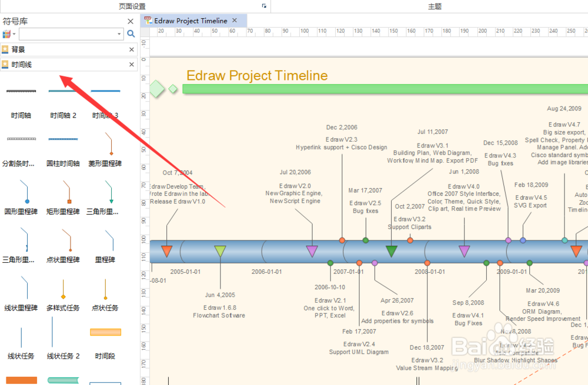The image size is (588, 385).
Task: Click the Sep 8,2008 green milestone circle
Action: (486, 263)
